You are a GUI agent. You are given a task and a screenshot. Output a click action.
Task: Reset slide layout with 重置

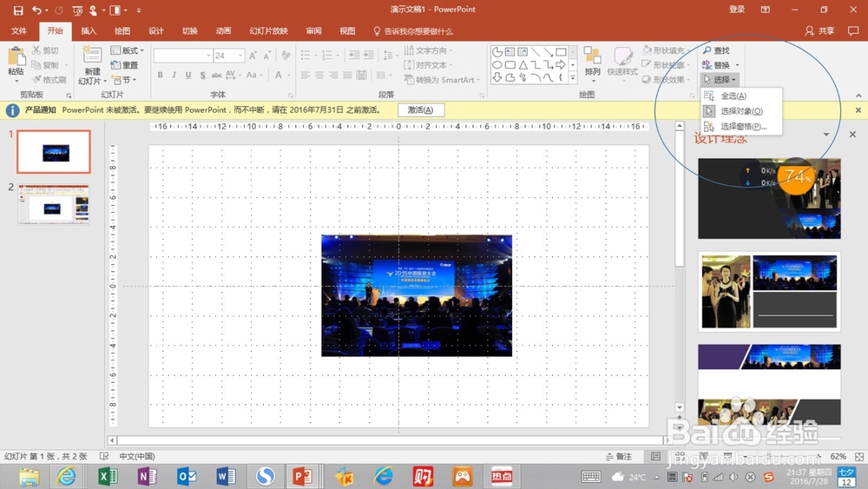124,65
